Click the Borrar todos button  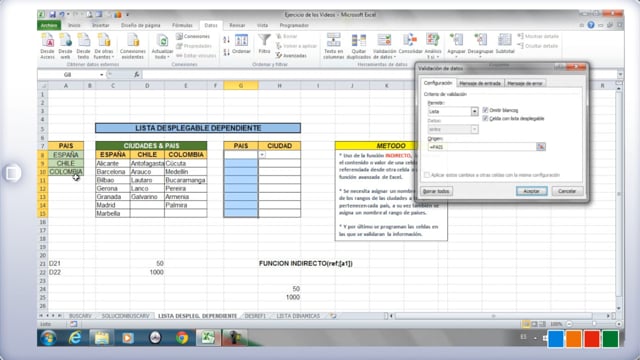436,191
